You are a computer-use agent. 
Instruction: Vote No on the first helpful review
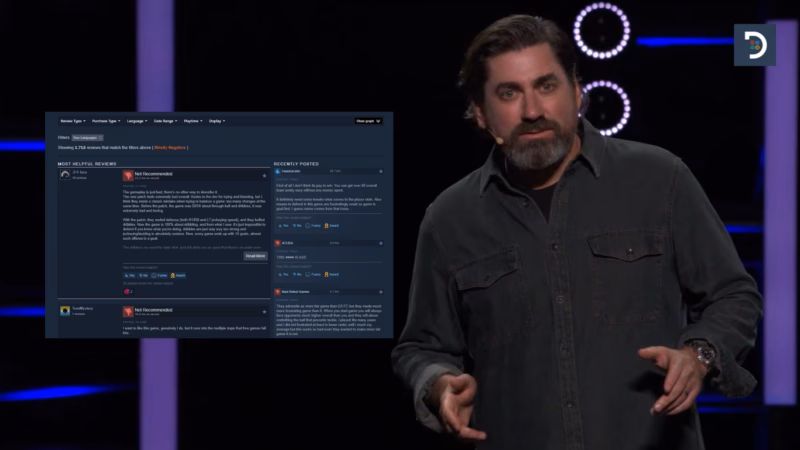[x=143, y=276]
